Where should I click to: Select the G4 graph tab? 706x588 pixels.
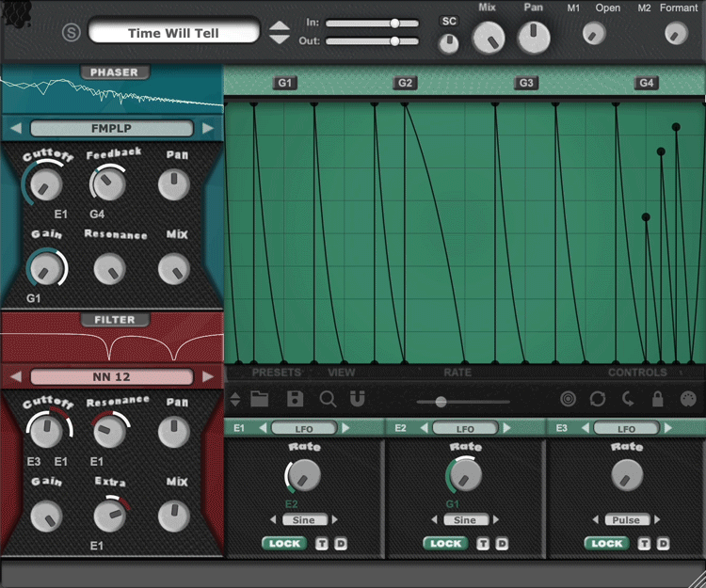pos(646,83)
